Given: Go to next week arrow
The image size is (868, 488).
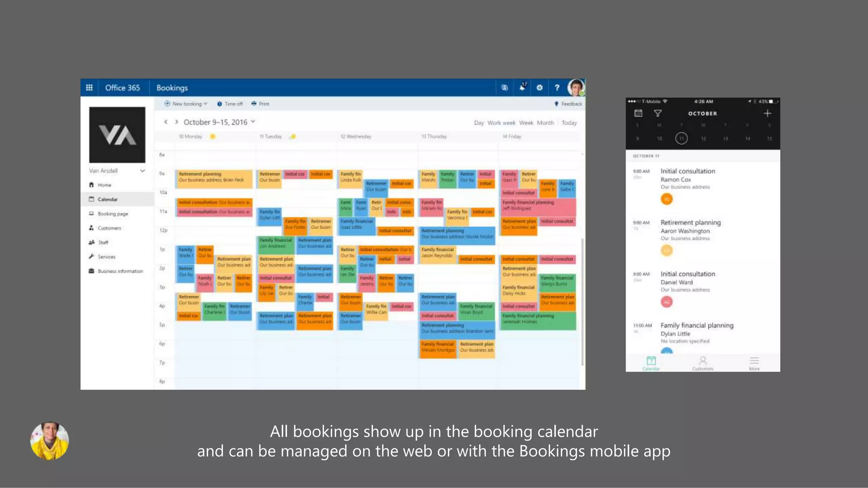Looking at the screenshot, I should [176, 122].
